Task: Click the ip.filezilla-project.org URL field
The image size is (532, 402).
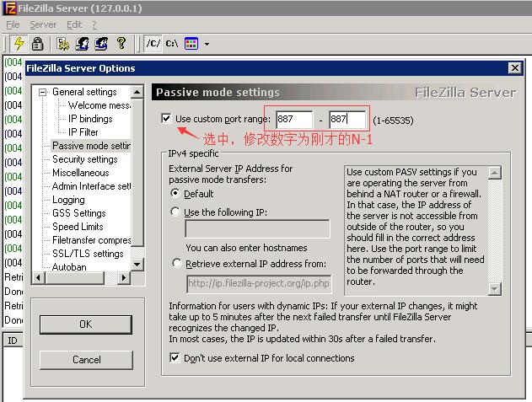Action: (259, 284)
